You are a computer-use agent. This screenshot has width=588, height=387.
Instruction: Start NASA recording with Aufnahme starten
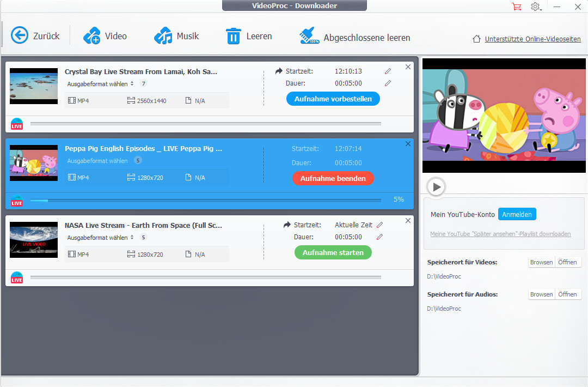pos(333,252)
